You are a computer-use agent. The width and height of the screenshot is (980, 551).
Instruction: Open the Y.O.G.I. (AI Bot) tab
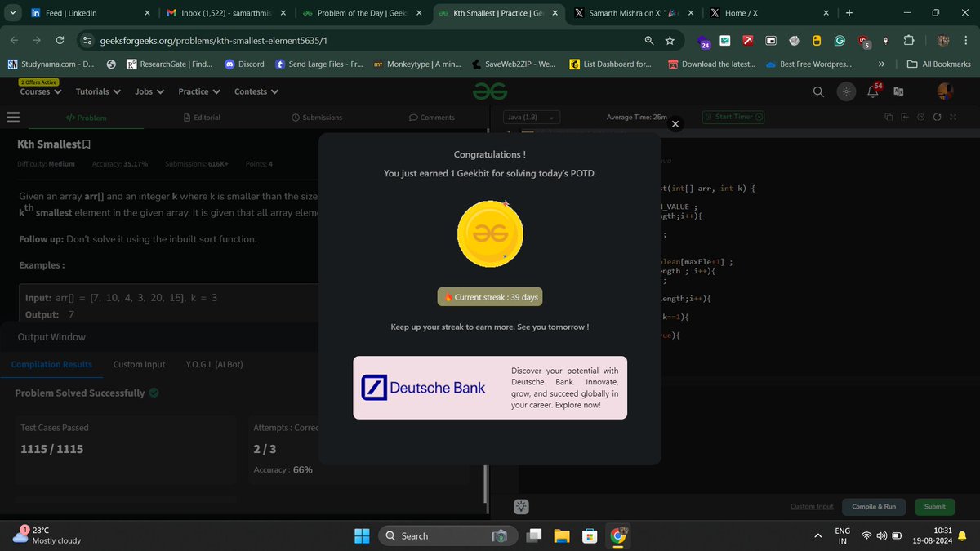(214, 364)
